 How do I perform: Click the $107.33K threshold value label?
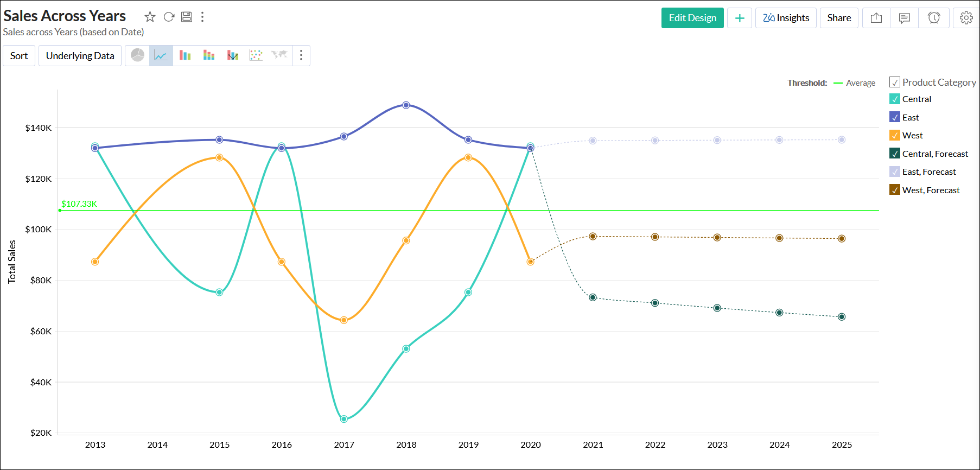[x=79, y=204]
